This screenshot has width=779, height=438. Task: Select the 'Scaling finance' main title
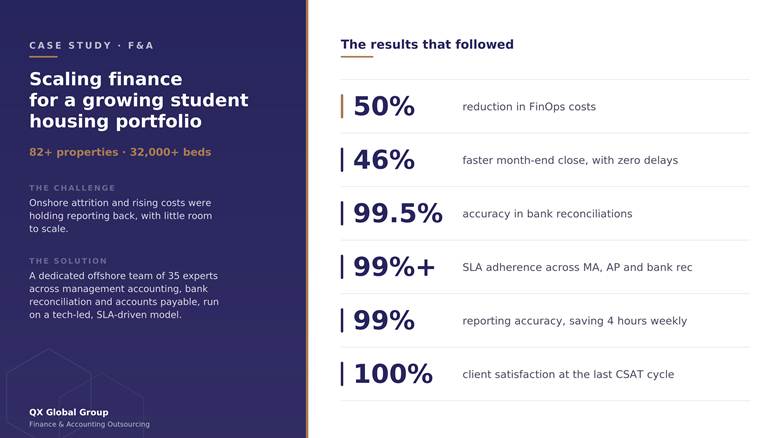[x=139, y=100]
